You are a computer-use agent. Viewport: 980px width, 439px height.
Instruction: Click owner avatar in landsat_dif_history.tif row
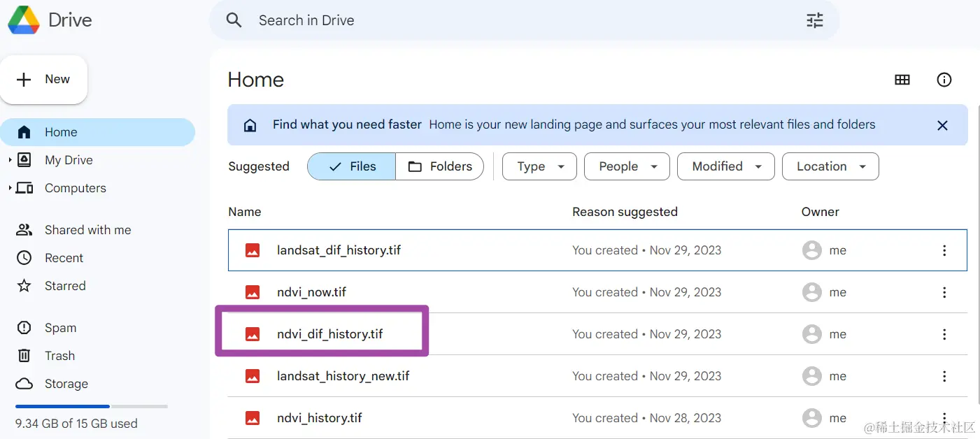pyautogui.click(x=812, y=250)
